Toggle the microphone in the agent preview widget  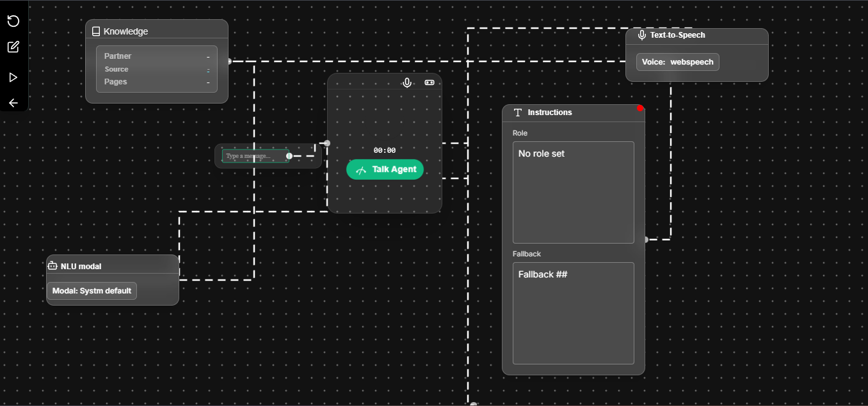coord(407,82)
